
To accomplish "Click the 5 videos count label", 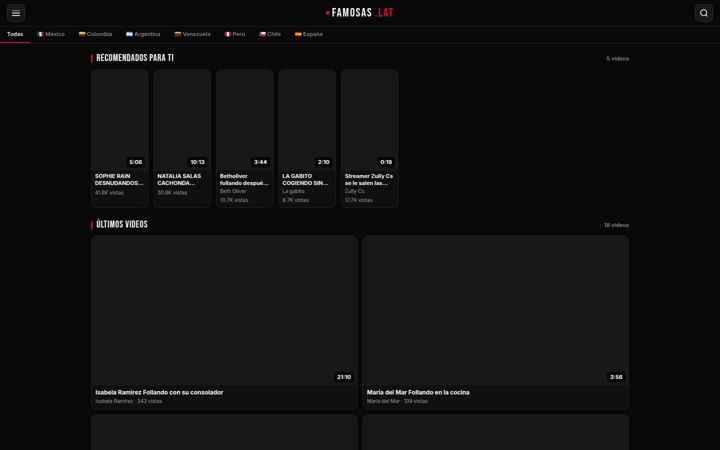I will [618, 59].
